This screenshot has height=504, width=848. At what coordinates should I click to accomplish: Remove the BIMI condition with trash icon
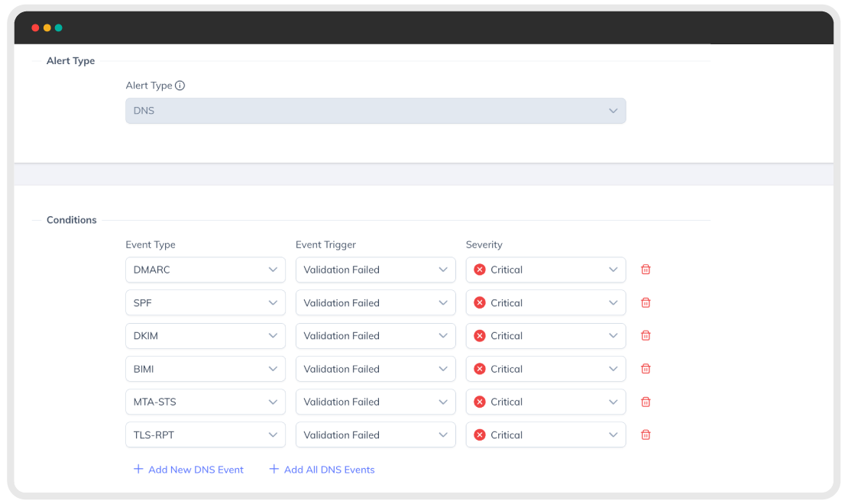click(x=646, y=369)
